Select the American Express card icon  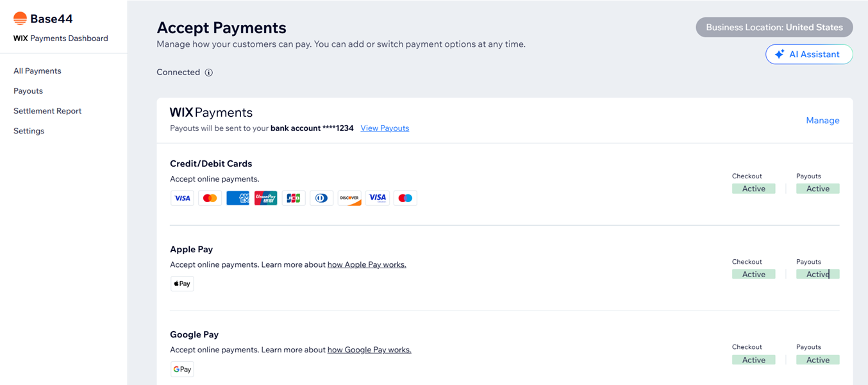[x=238, y=198]
